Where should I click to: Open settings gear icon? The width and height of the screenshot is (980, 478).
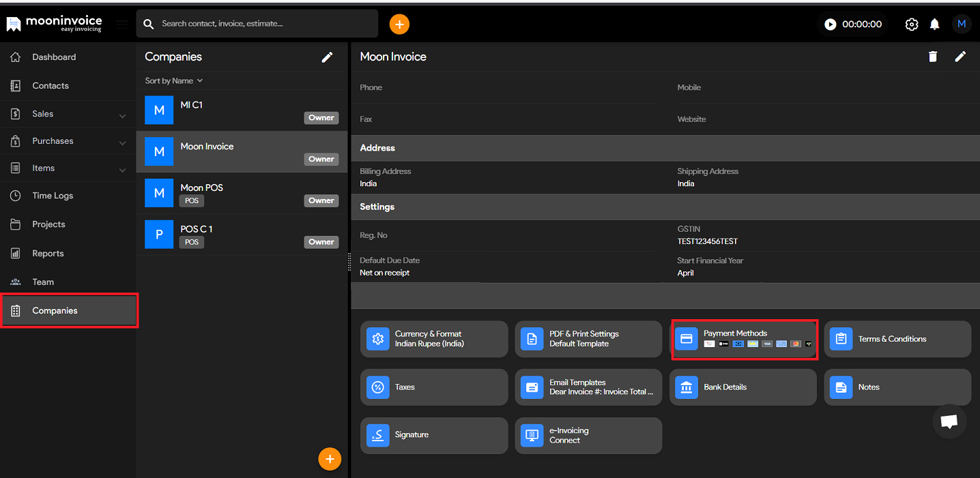pos(912,24)
